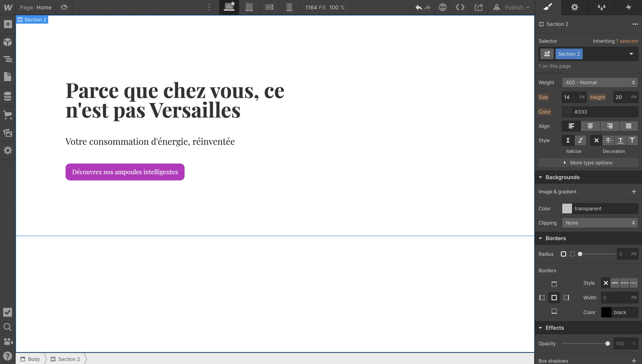Select Body in the breadcrumb bar

coord(30,359)
